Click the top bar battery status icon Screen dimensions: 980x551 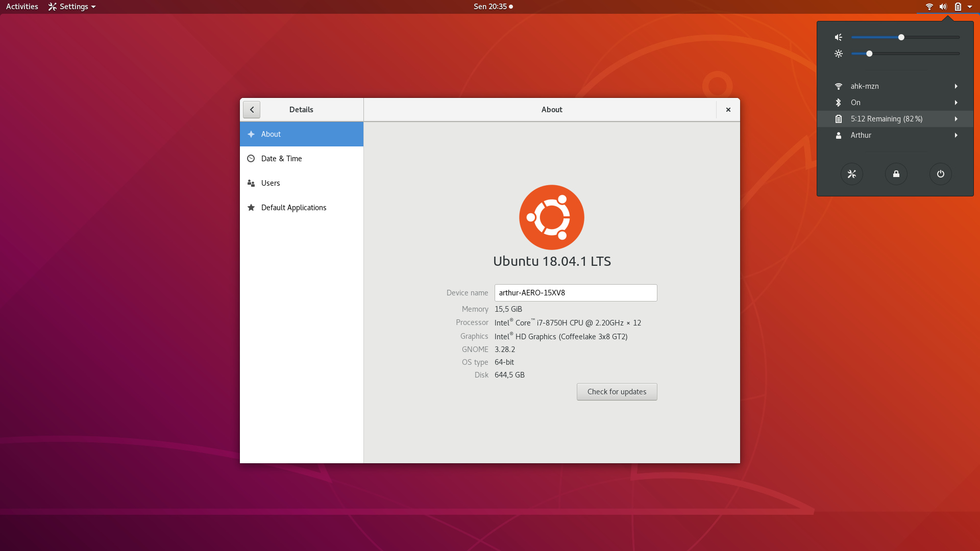pyautogui.click(x=958, y=7)
